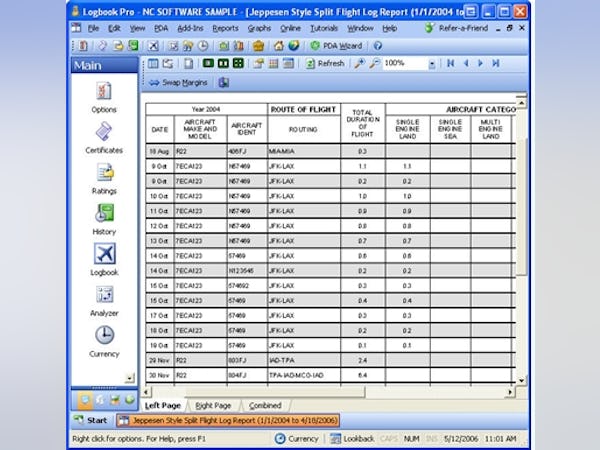Image resolution: width=600 pixels, height=450 pixels.
Task: Open Ratings in the sidebar
Action: (104, 179)
